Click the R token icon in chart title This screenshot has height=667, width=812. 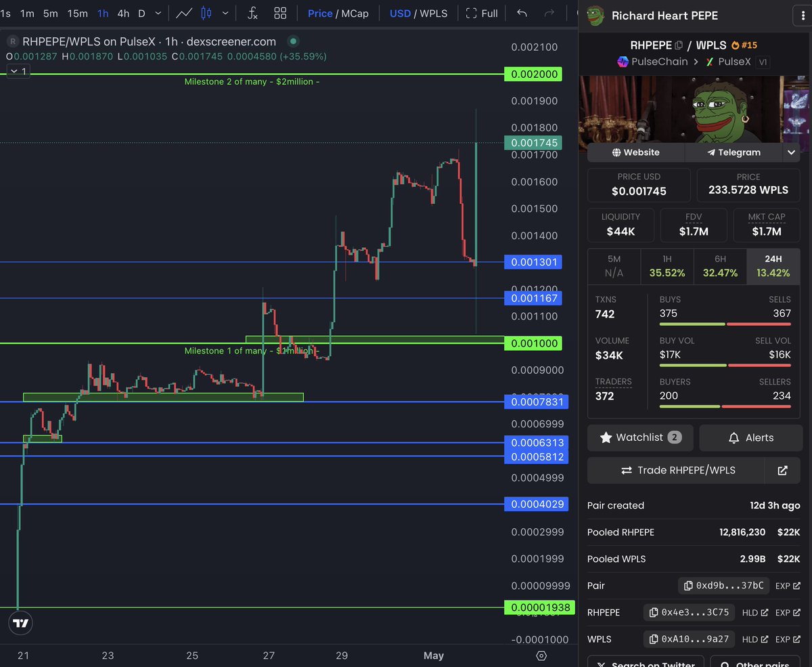click(x=12, y=41)
